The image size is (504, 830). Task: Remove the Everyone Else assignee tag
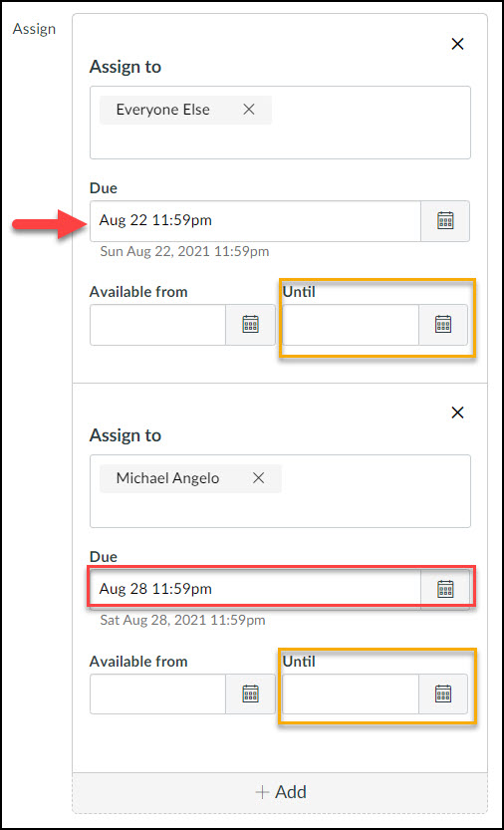[x=249, y=110]
